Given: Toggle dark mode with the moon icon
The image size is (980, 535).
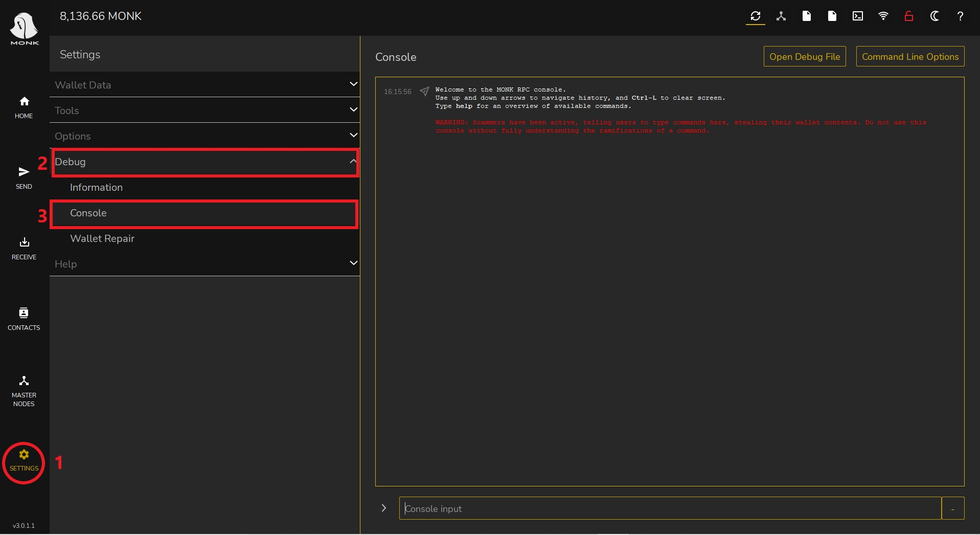Looking at the screenshot, I should pos(935,16).
